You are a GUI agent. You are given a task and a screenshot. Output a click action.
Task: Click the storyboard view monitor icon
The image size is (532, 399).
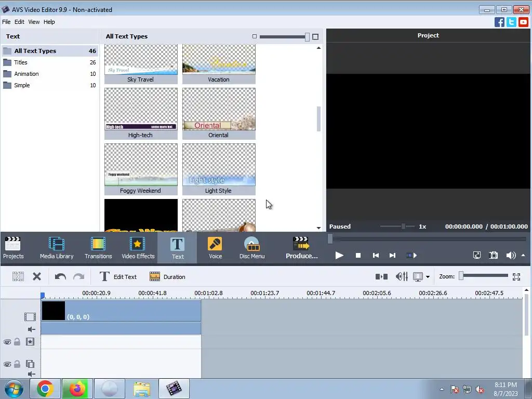coord(418,277)
